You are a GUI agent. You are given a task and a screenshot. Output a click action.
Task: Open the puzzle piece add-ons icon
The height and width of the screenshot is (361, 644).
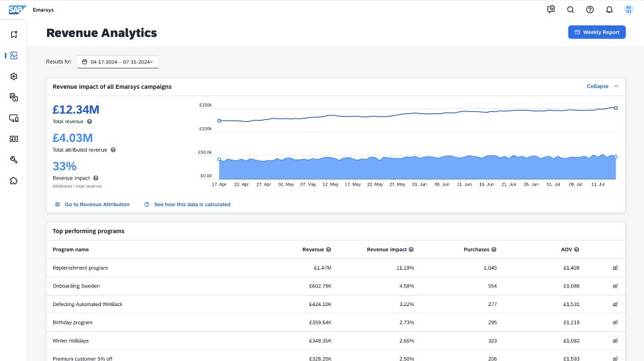point(13,181)
